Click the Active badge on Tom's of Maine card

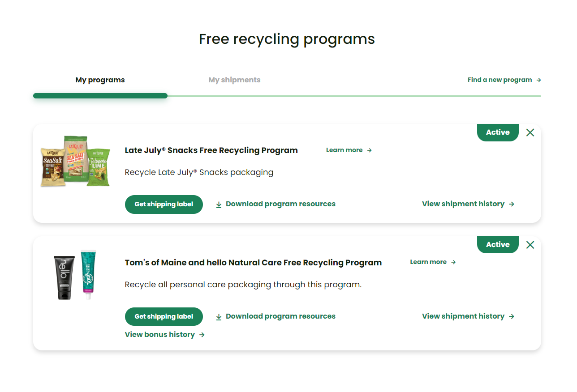[x=498, y=245]
